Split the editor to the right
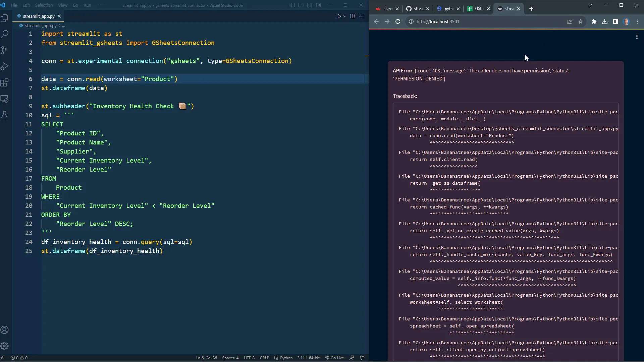Image resolution: width=644 pixels, height=362 pixels. [353, 16]
